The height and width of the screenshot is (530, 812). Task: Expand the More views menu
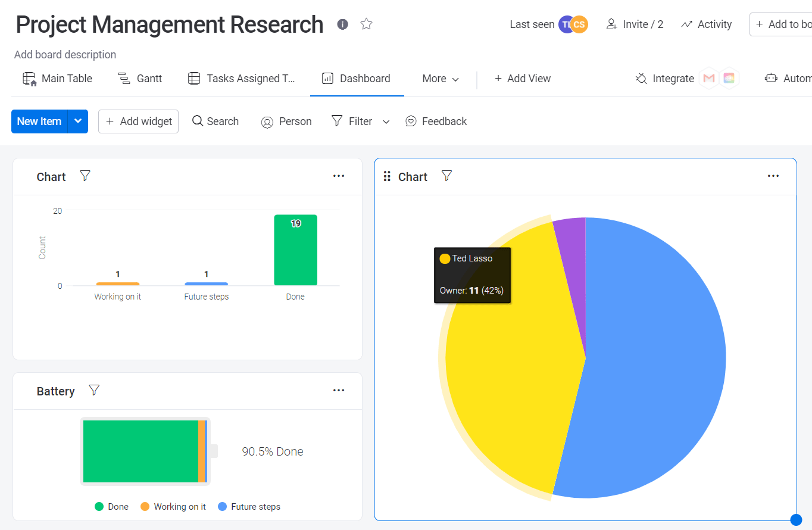(x=439, y=78)
